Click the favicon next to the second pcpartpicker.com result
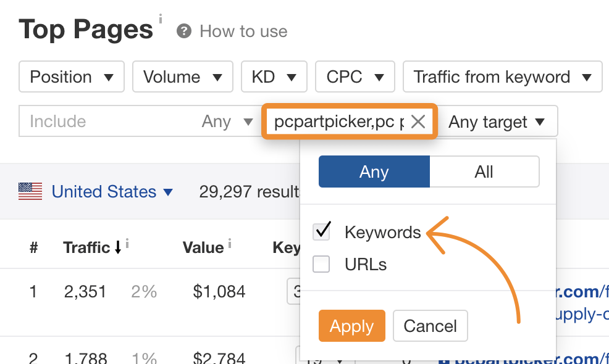 click(443, 360)
